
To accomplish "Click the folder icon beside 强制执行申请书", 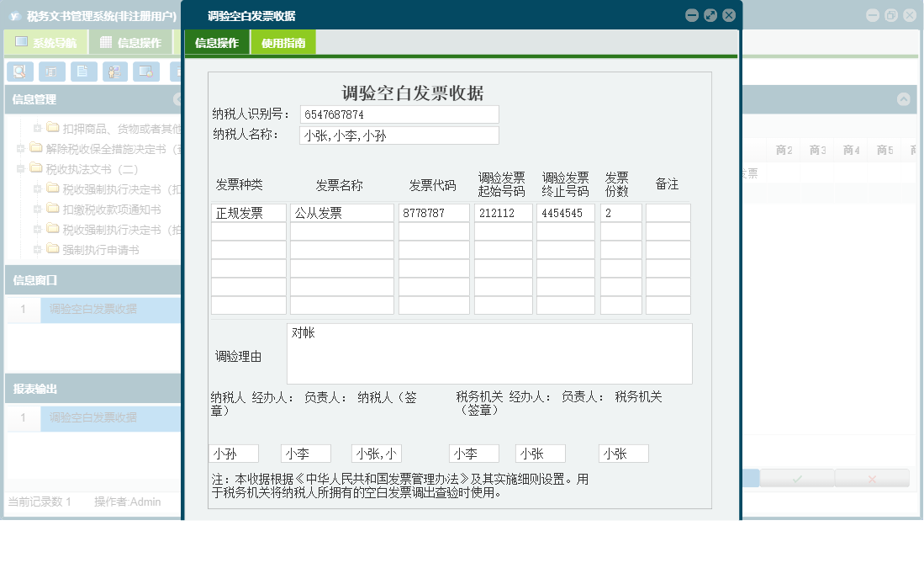I will (x=53, y=249).
